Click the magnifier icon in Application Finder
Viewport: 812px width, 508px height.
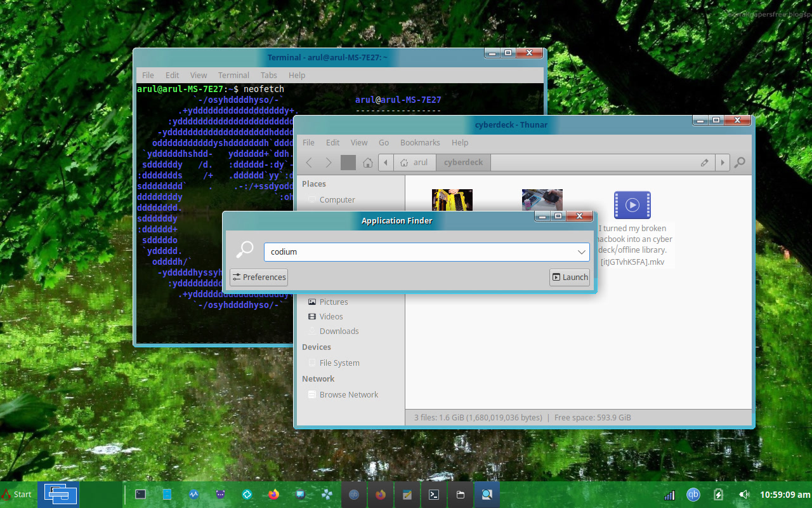(x=245, y=250)
